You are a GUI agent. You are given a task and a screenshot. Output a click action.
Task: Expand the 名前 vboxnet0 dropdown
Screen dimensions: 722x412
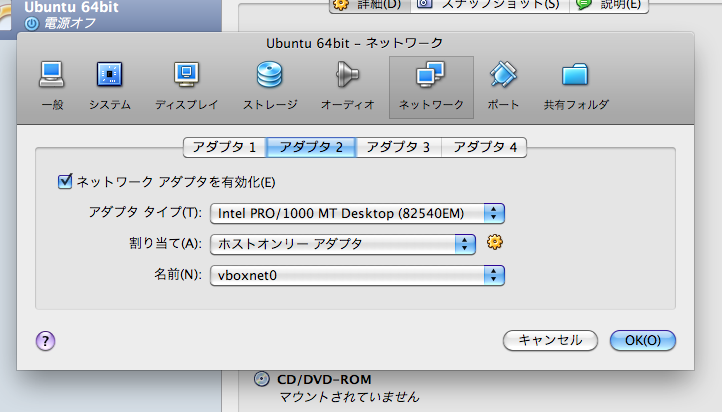tap(358, 275)
